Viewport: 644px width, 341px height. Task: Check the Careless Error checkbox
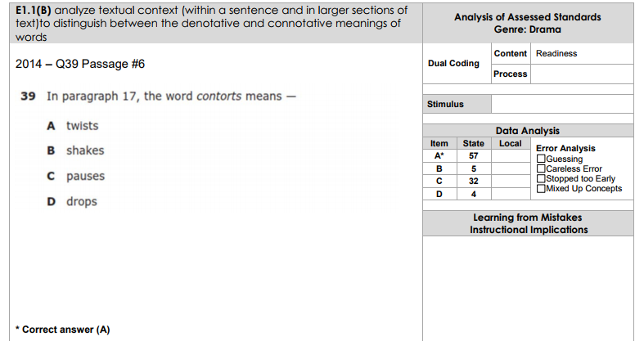pos(541,168)
